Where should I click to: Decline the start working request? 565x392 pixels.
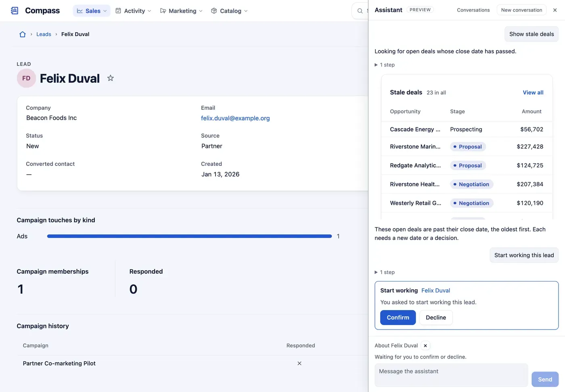click(436, 317)
